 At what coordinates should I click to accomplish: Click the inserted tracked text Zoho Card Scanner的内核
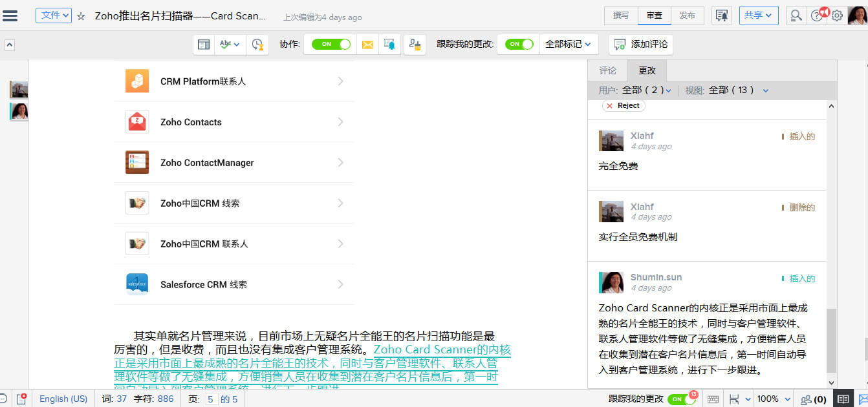(x=442, y=350)
